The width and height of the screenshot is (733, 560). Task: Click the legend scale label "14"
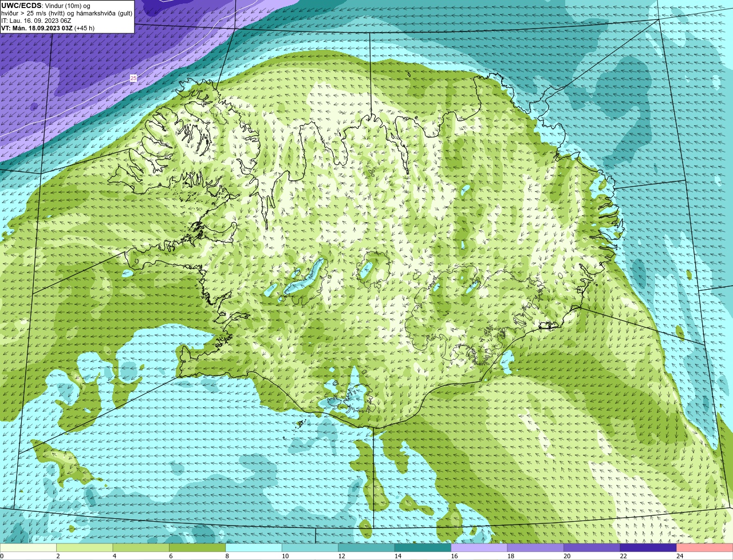click(398, 556)
